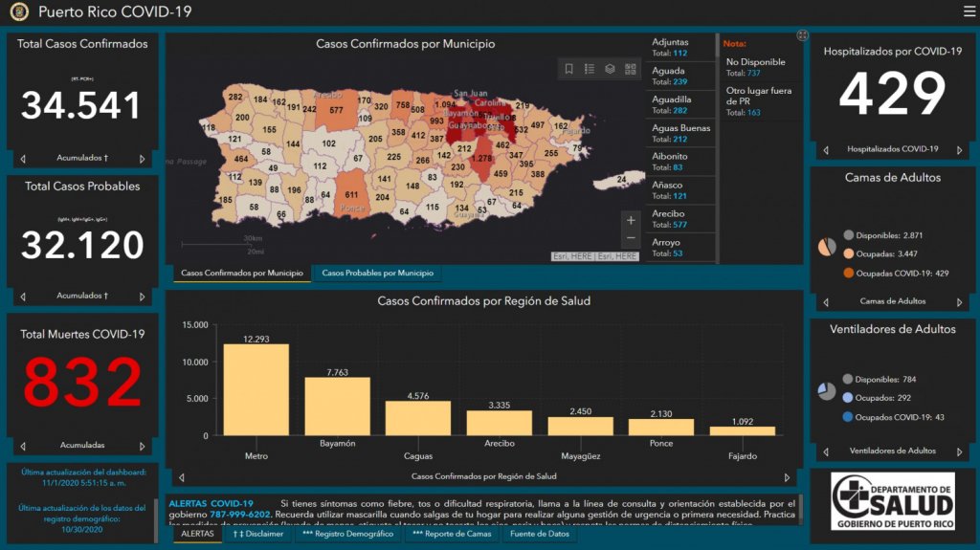Open the hamburger menu in the header

969,11
